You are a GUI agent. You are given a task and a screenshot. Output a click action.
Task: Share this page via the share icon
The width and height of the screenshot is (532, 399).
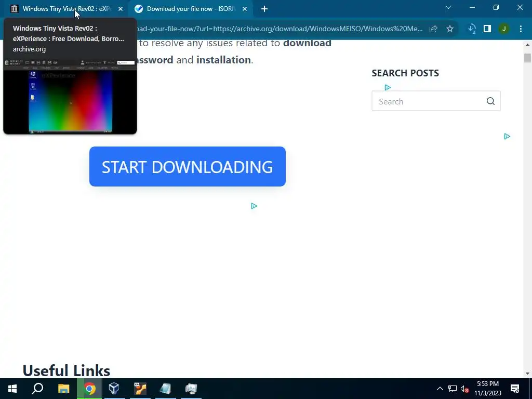433,29
